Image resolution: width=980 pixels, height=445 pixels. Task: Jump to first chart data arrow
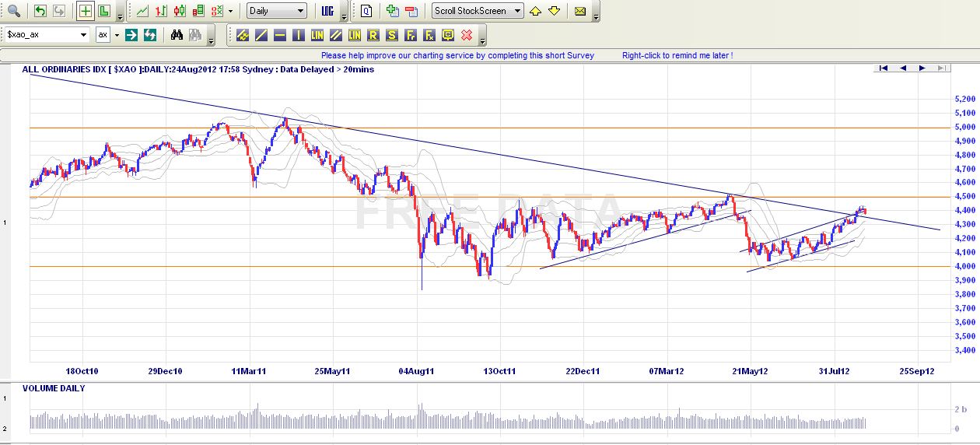[x=883, y=68]
